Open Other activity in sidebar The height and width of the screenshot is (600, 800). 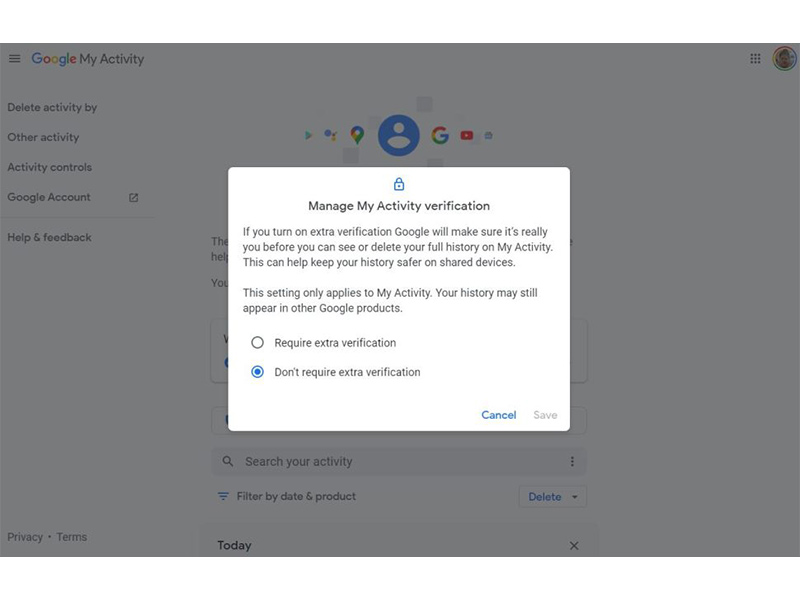click(x=43, y=137)
